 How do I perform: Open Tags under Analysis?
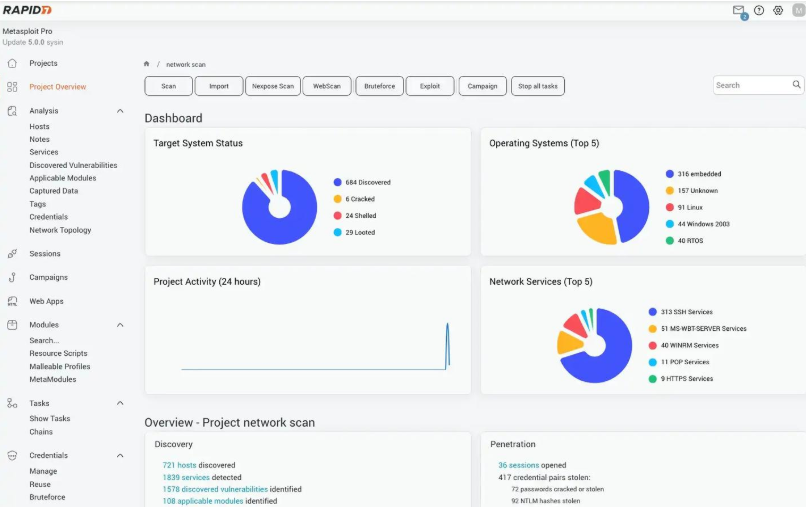click(x=38, y=204)
